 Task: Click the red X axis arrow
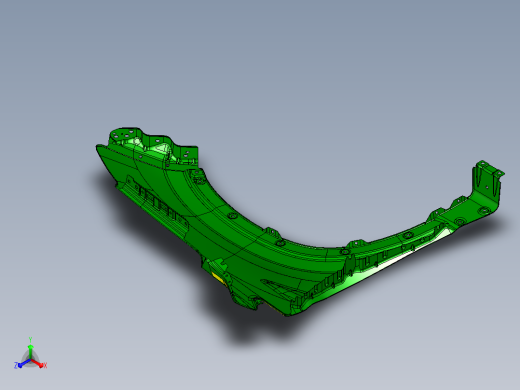coord(38,363)
